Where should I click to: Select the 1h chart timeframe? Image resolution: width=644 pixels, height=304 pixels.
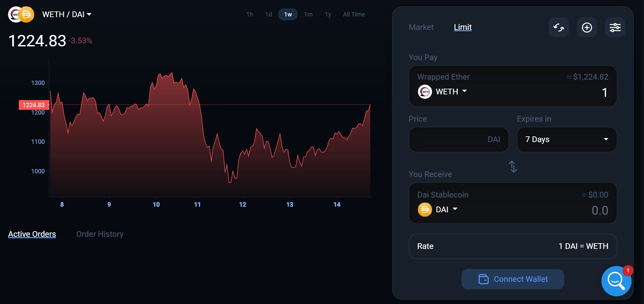tap(250, 14)
